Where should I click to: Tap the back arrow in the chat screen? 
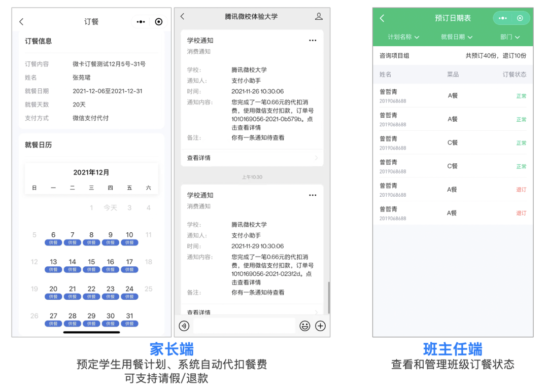[182, 16]
